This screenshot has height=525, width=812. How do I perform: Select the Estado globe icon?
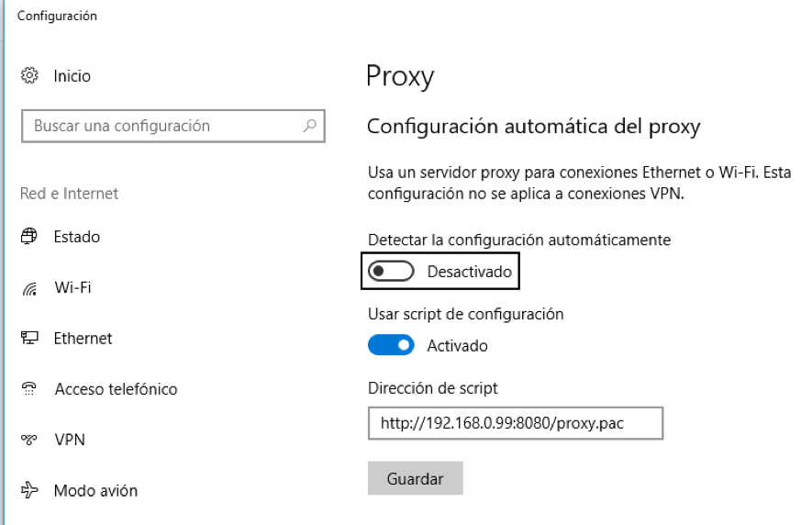point(29,236)
